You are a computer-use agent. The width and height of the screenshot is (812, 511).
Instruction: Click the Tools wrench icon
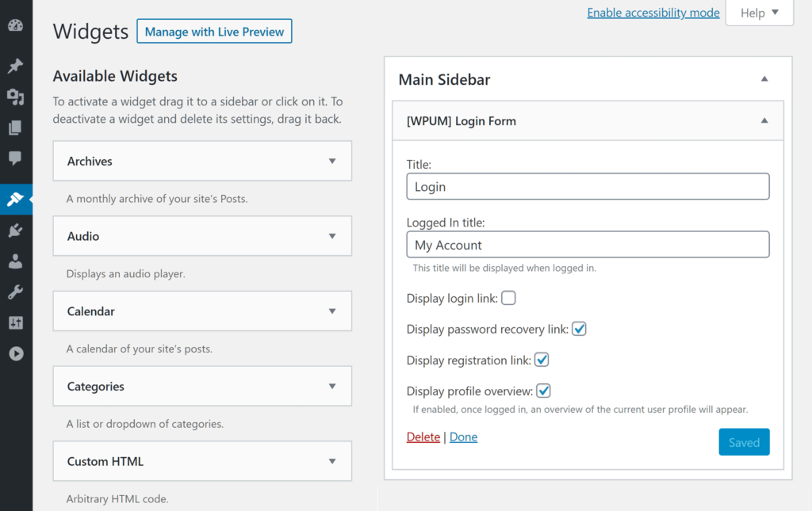(x=16, y=292)
